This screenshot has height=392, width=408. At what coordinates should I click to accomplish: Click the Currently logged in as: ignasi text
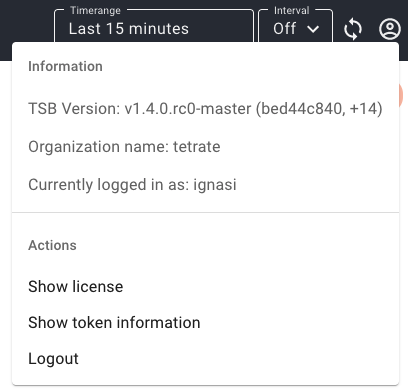tap(132, 185)
